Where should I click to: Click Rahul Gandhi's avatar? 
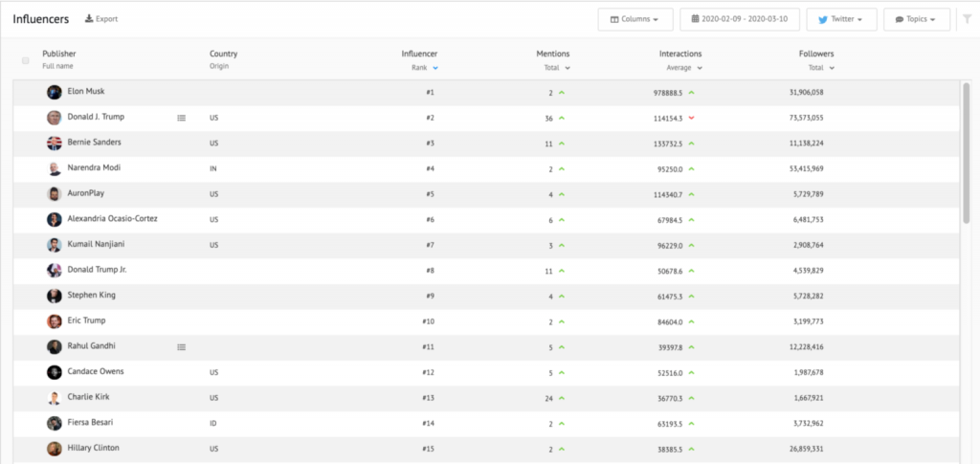point(55,347)
